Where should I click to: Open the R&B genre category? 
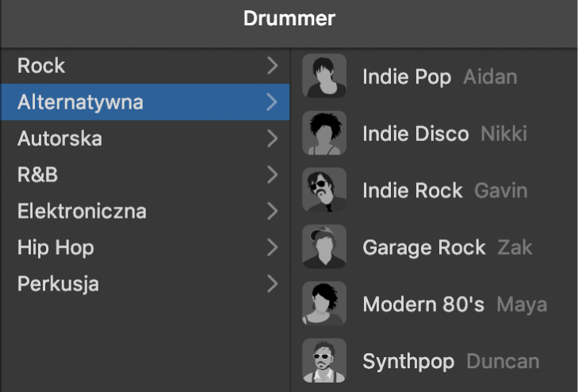click(145, 174)
